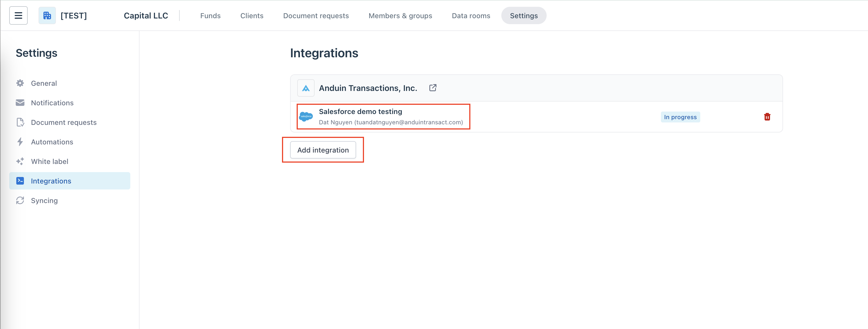Open the hamburger menu

tap(18, 15)
